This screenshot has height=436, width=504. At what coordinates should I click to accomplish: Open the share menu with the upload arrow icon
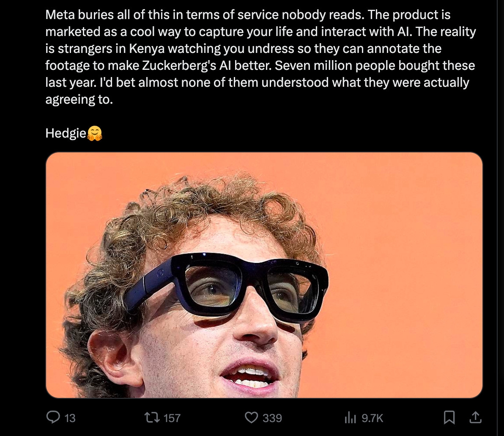(475, 417)
